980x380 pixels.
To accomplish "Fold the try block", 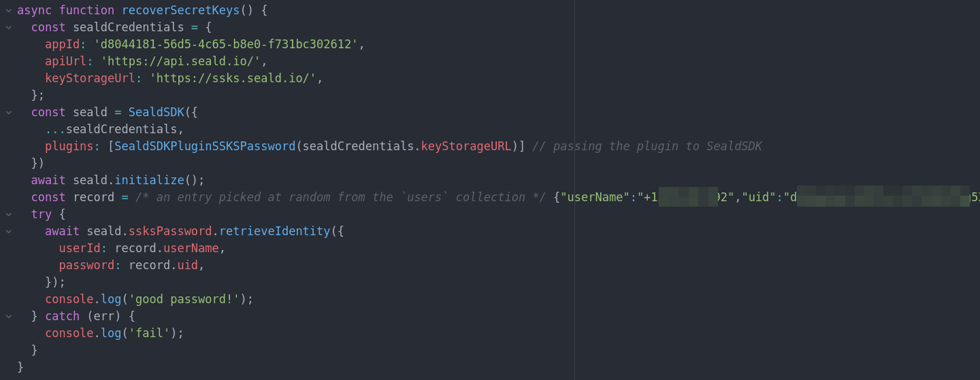I will [x=9, y=214].
